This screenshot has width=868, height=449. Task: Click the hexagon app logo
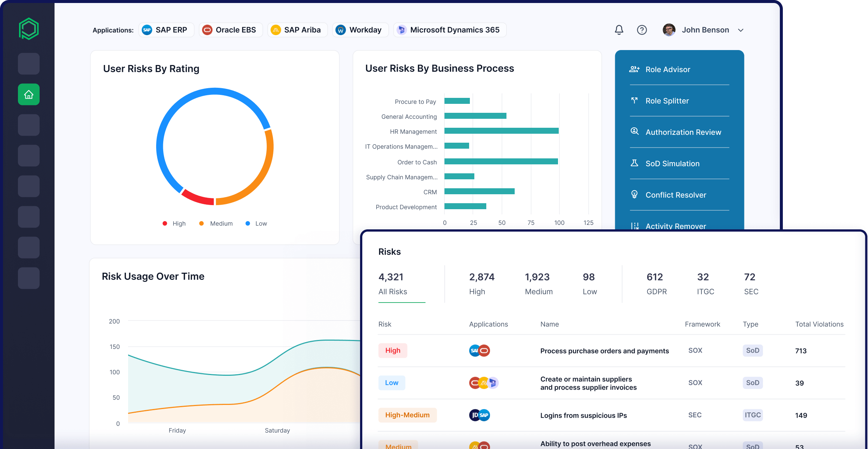29,29
